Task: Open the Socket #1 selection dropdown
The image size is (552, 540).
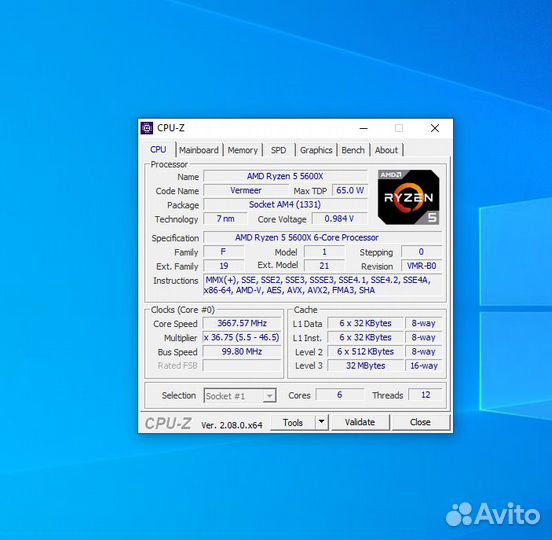Action: [x=240, y=396]
